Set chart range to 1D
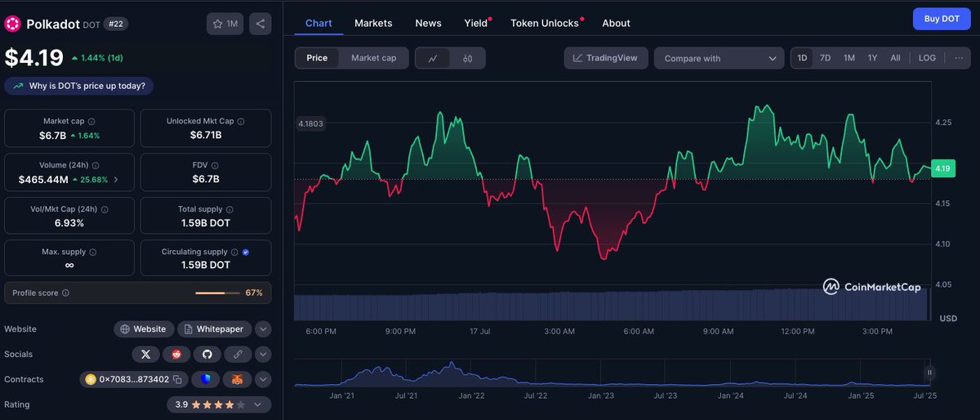This screenshot has width=980, height=420. click(x=802, y=58)
